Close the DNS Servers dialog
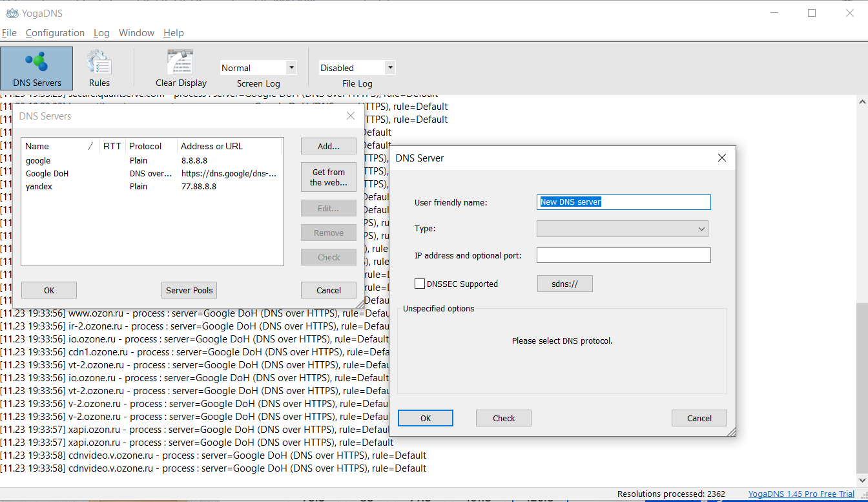The width and height of the screenshot is (868, 502). coord(351,116)
